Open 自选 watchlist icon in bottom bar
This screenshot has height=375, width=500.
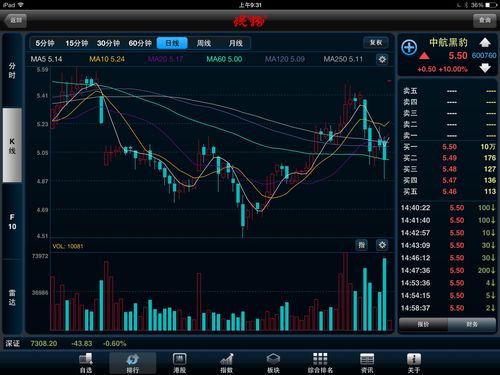(86, 363)
